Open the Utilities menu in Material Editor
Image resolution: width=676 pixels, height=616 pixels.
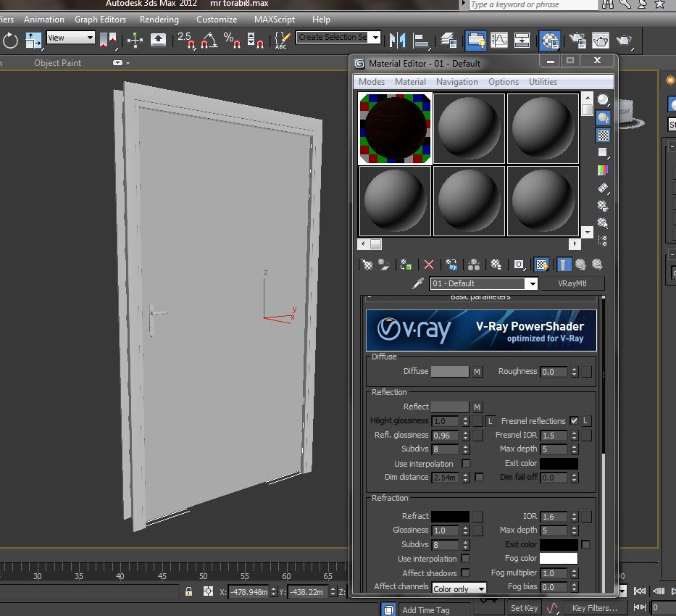coord(543,82)
